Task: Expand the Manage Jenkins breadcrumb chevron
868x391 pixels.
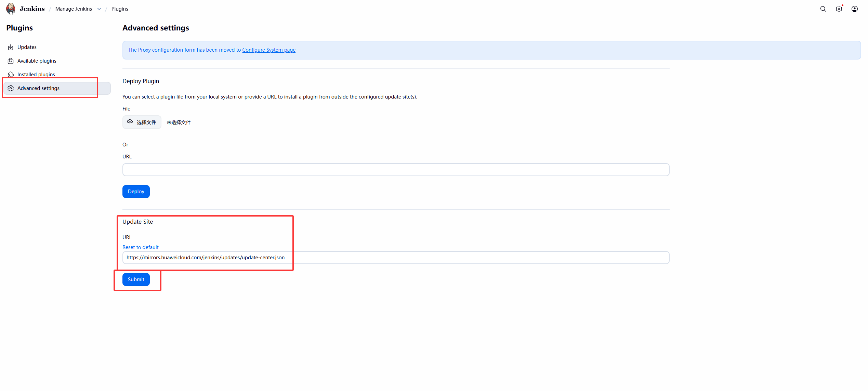Action: click(99, 9)
